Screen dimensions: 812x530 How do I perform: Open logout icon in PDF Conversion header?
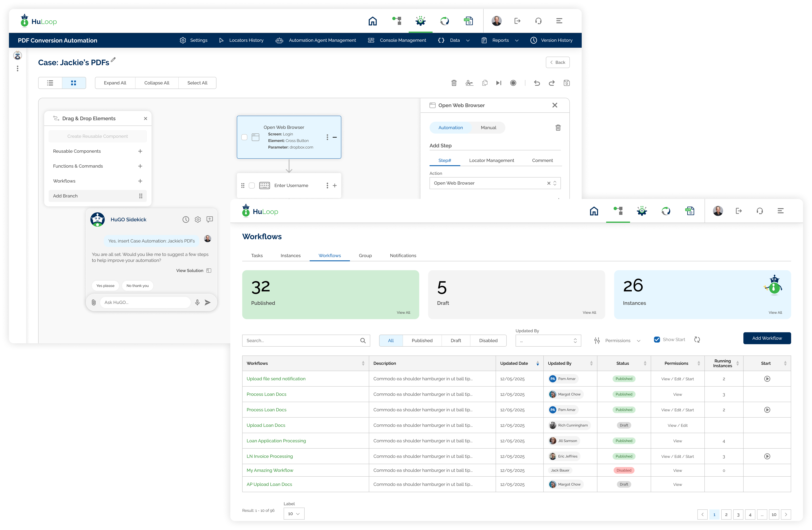tap(517, 21)
